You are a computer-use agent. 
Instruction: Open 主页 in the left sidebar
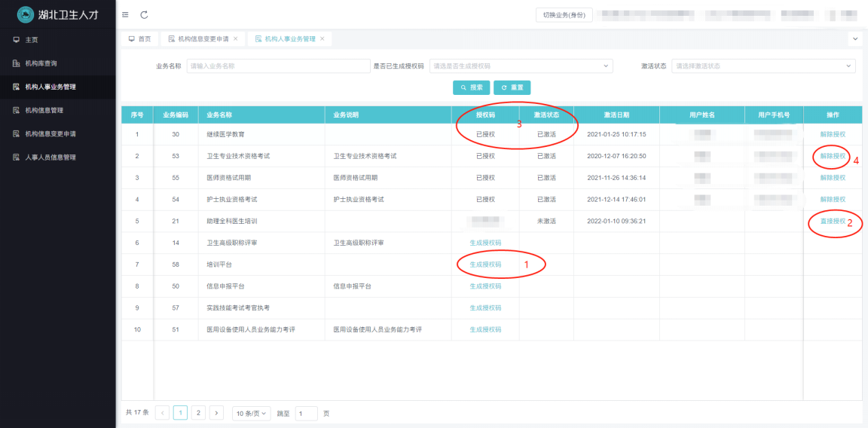[x=31, y=39]
